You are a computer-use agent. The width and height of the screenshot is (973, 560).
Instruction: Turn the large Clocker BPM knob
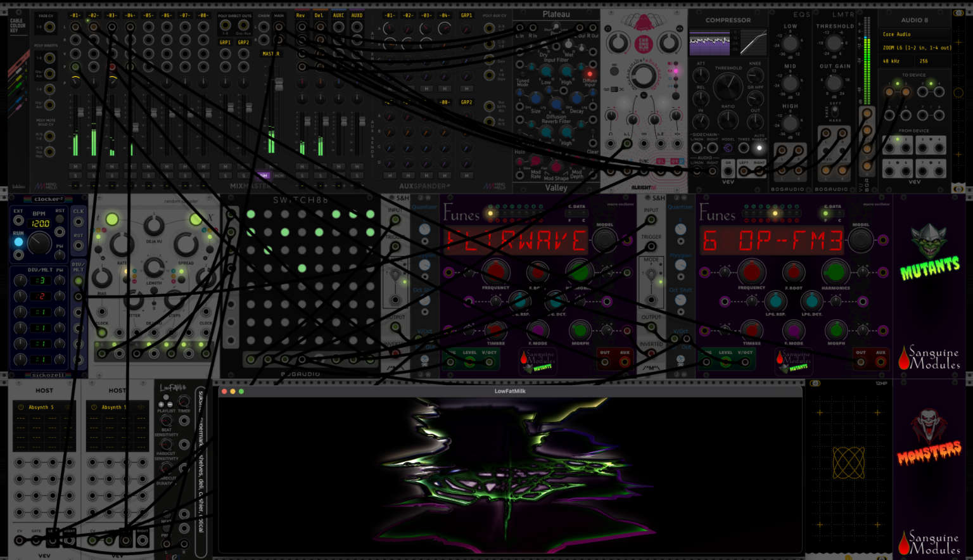coord(39,244)
